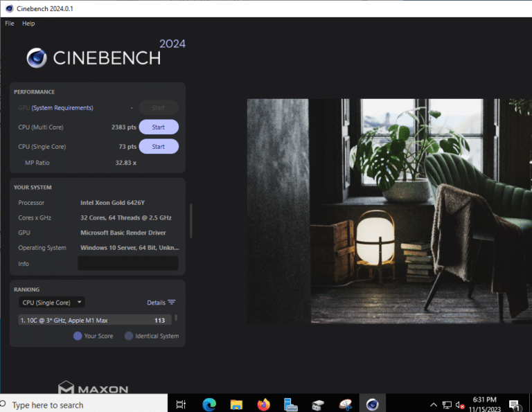
Task: Open Task View from the taskbar
Action: click(181, 404)
